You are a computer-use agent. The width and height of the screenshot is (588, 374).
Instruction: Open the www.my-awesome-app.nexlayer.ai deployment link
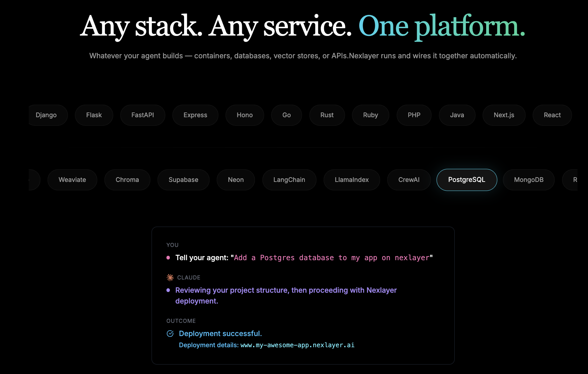[x=297, y=345]
